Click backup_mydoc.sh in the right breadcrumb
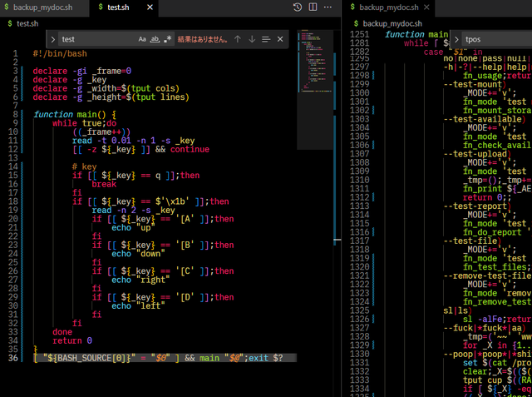 [x=391, y=23]
